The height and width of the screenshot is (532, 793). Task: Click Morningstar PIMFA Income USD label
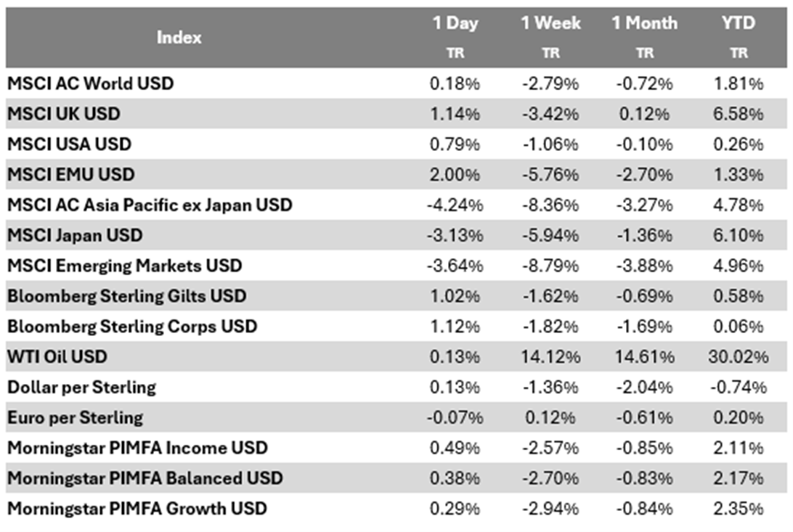138,449
